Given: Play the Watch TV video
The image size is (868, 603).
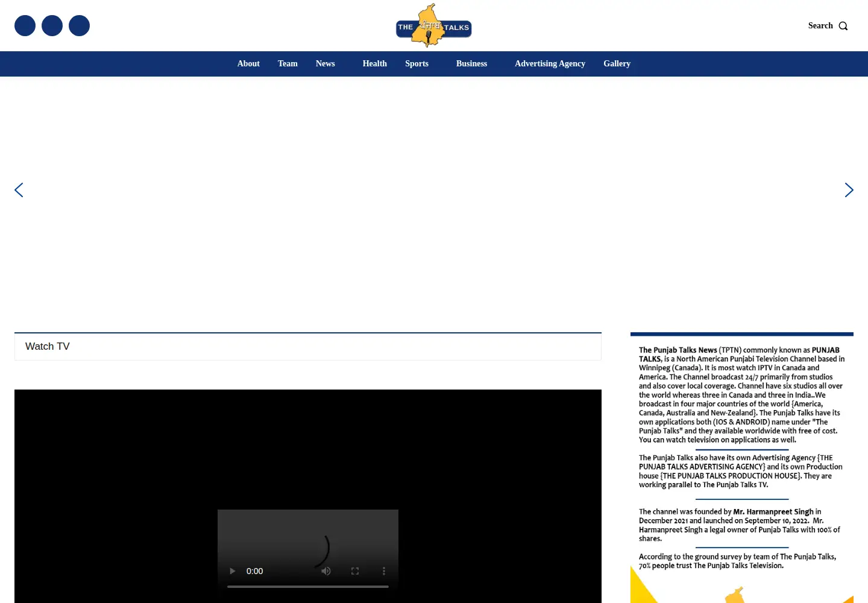Looking at the screenshot, I should pos(232,571).
